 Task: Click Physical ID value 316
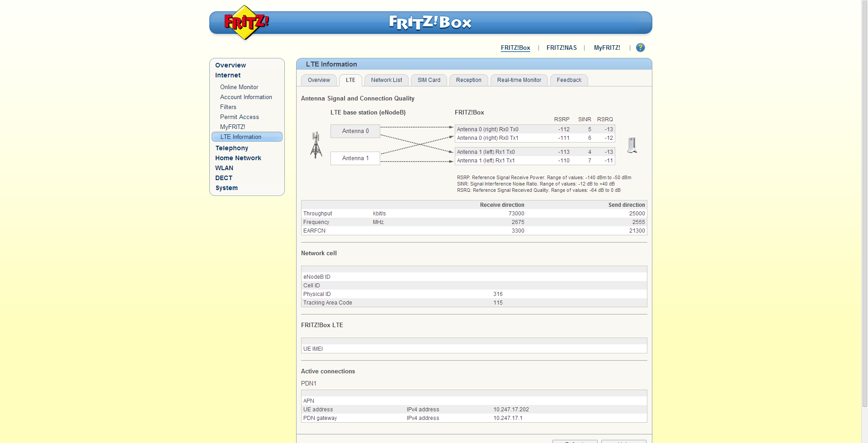498,294
